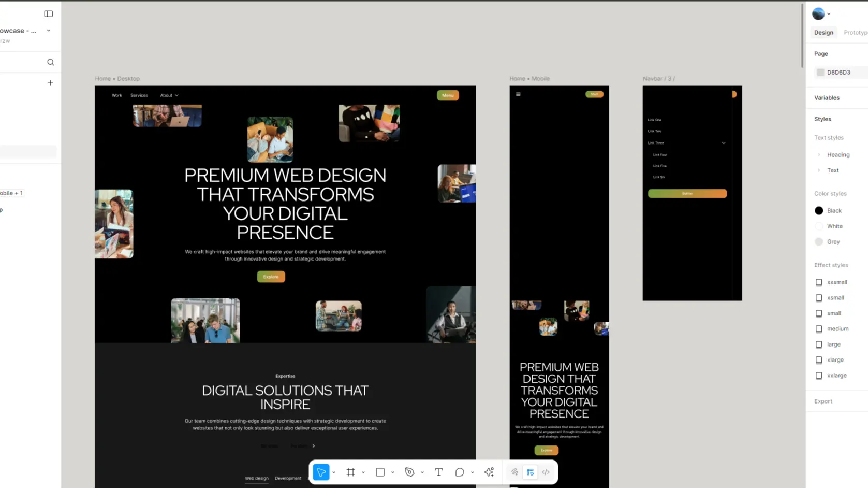Click the search icon in left panel
This screenshot has width=868, height=489.
[51, 62]
